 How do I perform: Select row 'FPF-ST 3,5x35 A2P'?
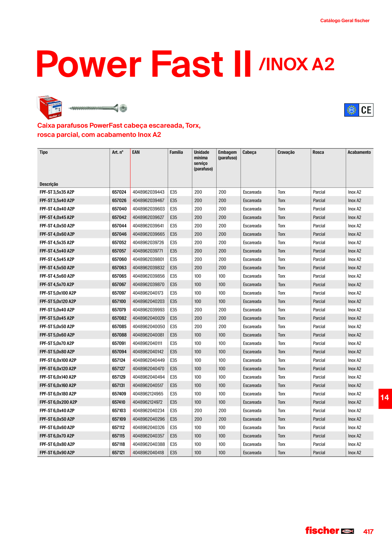[205, 192]
